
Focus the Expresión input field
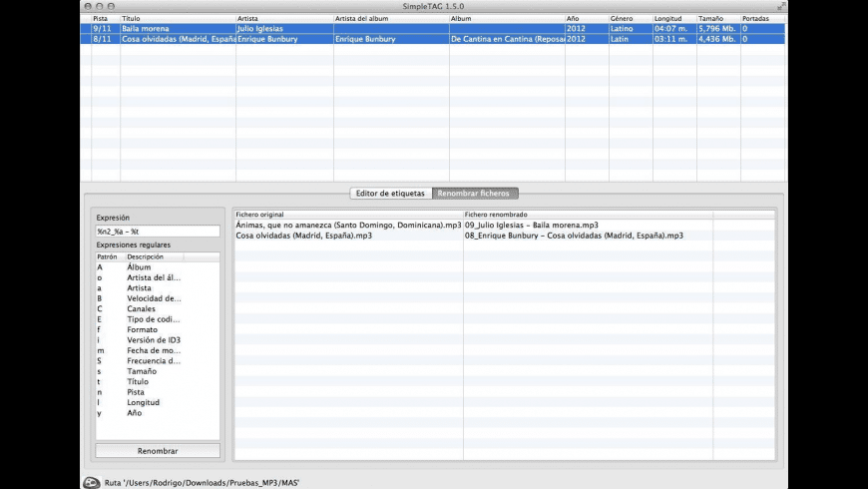pyautogui.click(x=158, y=232)
